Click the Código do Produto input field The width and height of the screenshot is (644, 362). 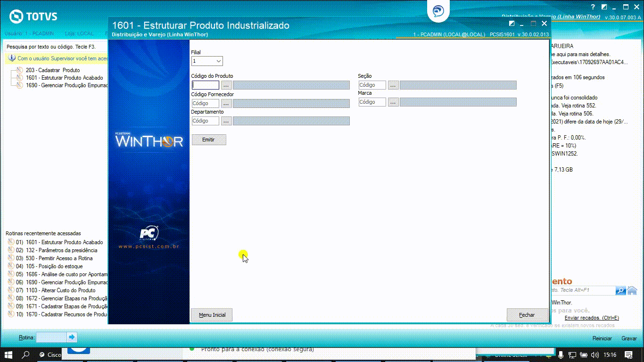tap(206, 85)
